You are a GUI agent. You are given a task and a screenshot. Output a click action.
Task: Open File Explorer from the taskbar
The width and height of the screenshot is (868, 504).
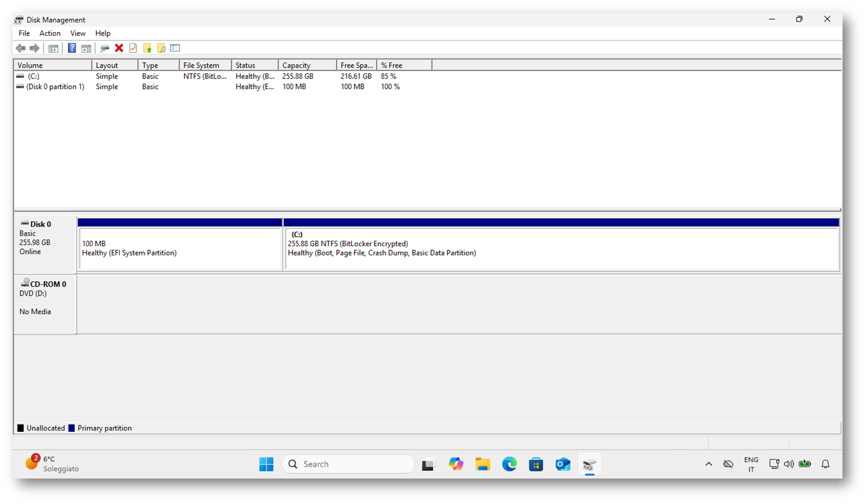(483, 464)
